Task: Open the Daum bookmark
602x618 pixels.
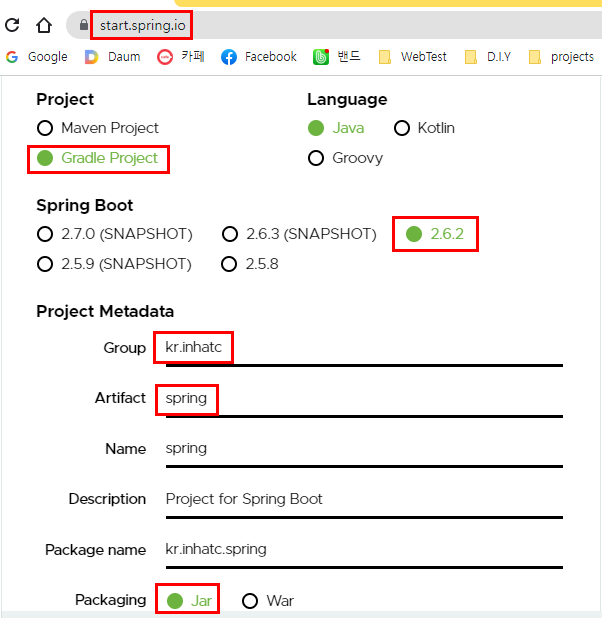Action: click(x=112, y=57)
